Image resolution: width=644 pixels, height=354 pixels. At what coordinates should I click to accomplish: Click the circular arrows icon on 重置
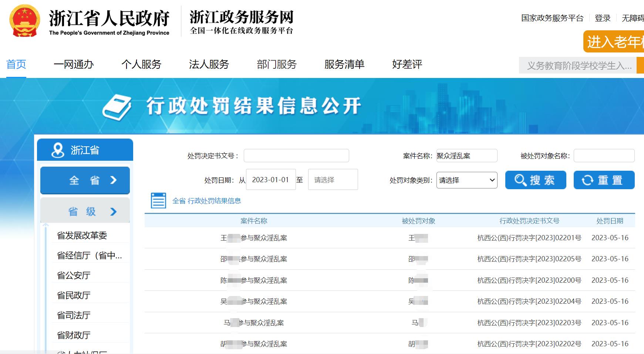point(587,180)
